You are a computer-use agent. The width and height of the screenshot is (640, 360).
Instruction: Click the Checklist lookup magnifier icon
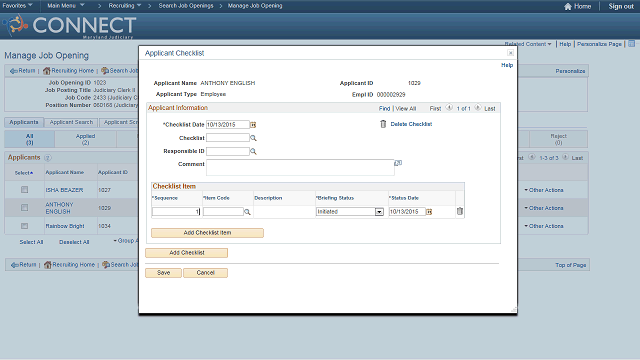[253, 138]
